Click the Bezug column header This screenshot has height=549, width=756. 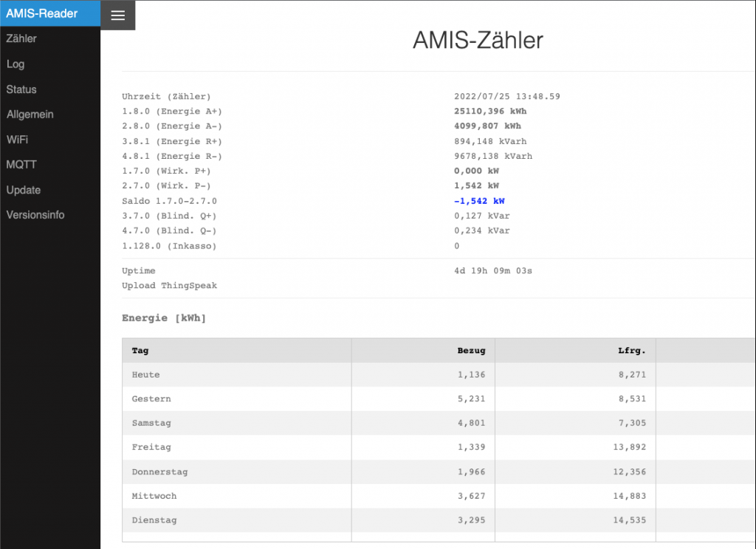(472, 351)
